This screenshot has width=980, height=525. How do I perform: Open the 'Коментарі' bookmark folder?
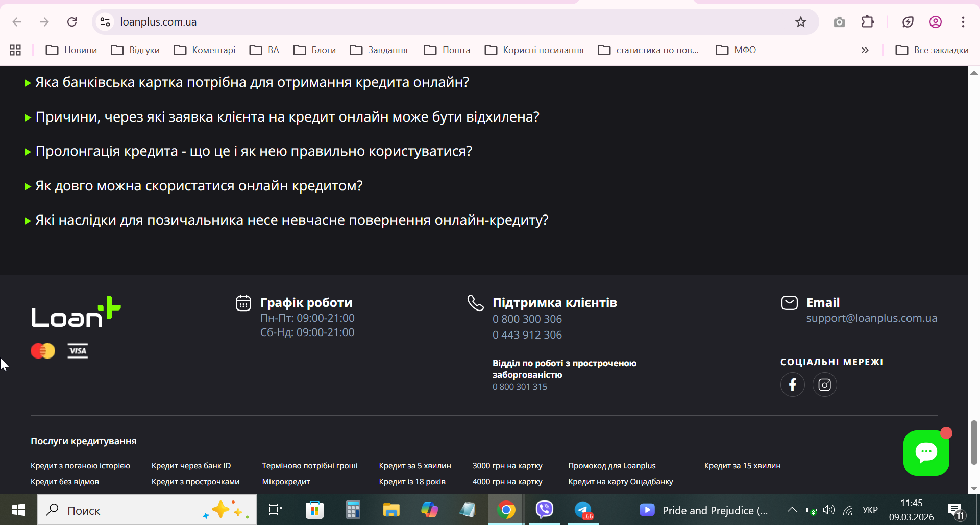[205, 50]
